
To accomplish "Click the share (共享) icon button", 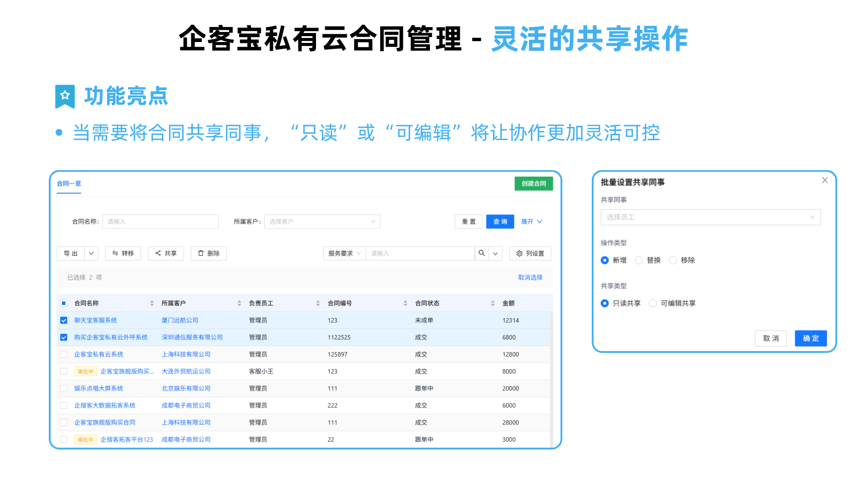I will (166, 253).
